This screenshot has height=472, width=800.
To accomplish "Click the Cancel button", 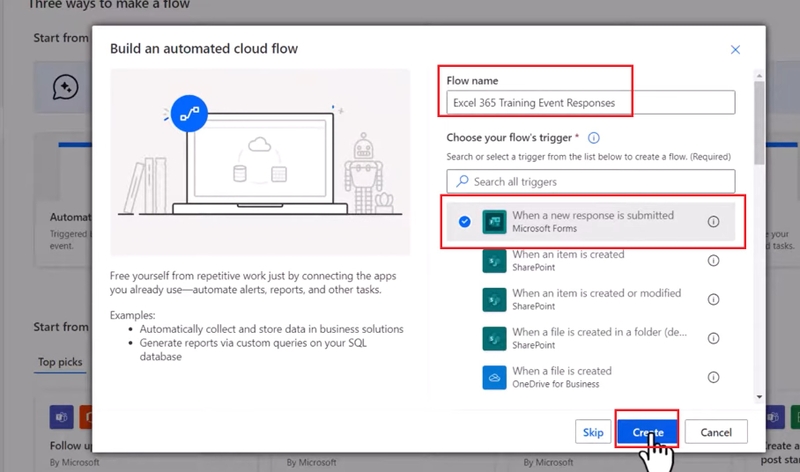I will 716,432.
